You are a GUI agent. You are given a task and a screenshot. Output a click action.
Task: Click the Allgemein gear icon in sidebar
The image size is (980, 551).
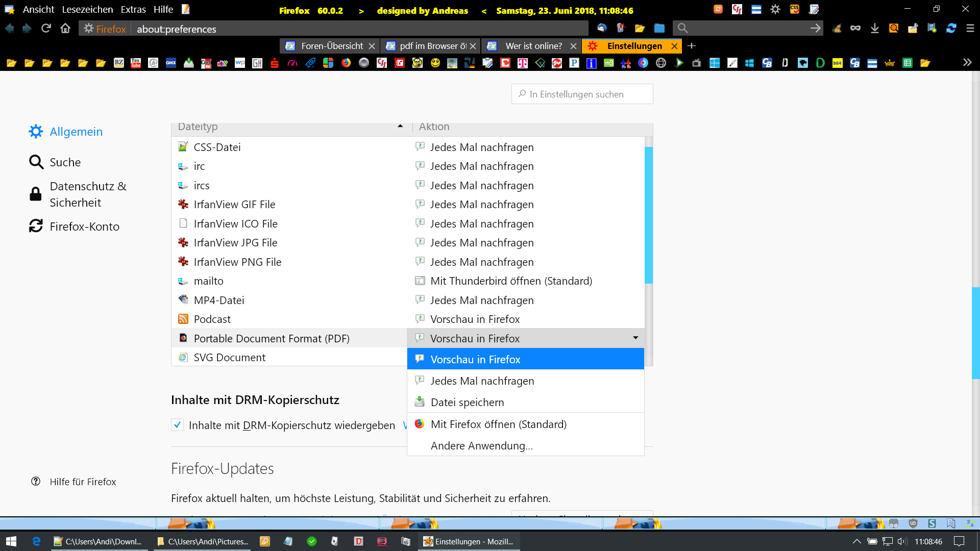coord(36,132)
